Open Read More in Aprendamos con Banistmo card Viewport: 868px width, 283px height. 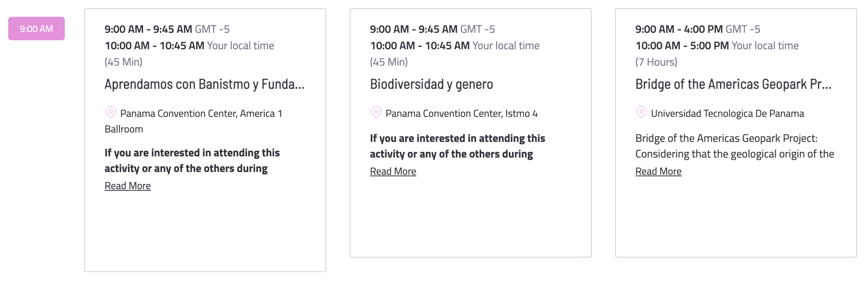pyautogui.click(x=128, y=186)
